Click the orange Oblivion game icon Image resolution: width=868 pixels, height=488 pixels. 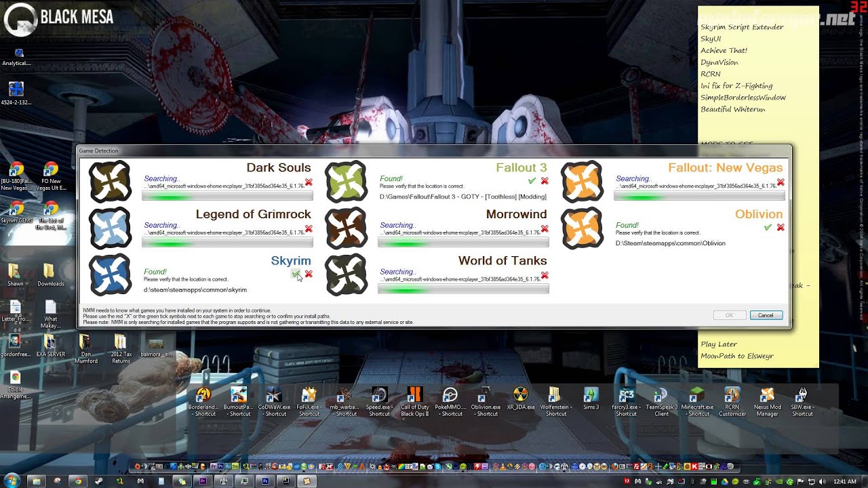[x=582, y=228]
